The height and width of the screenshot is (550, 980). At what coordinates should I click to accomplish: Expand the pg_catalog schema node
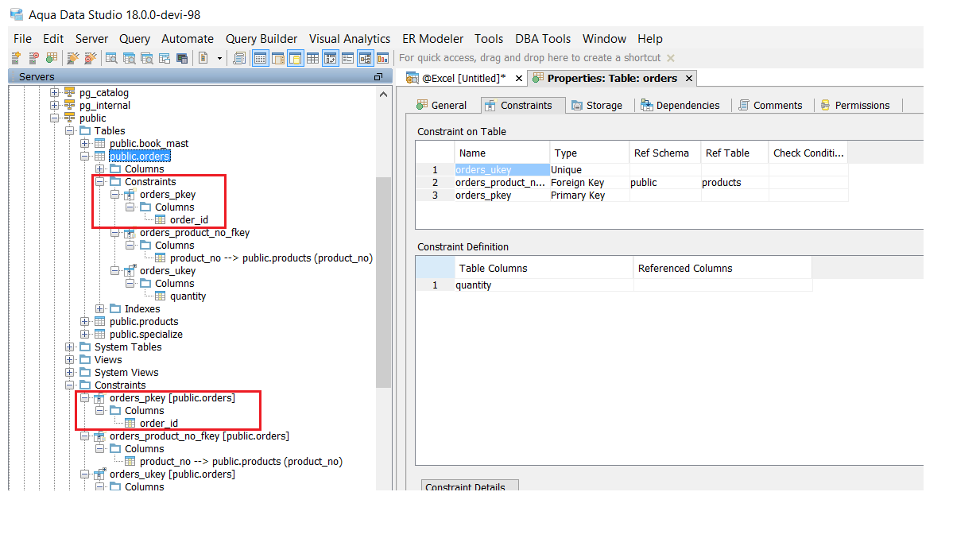55,93
